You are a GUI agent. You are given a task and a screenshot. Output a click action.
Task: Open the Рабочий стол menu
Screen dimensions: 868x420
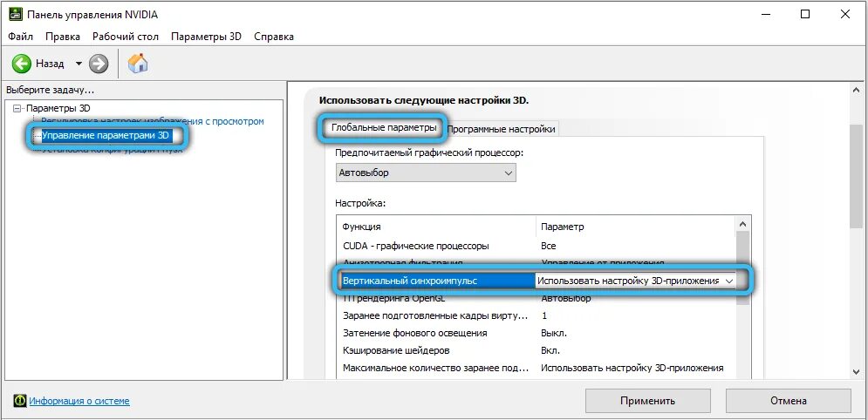click(x=126, y=37)
